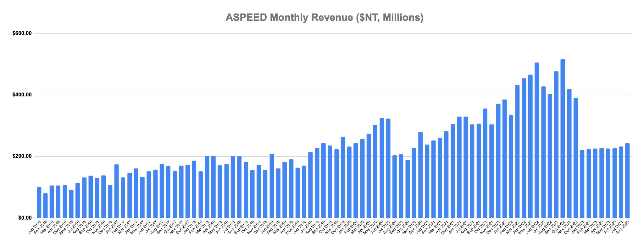
Task: Click the Jan 2019 revenue bar
Action: (272, 186)
